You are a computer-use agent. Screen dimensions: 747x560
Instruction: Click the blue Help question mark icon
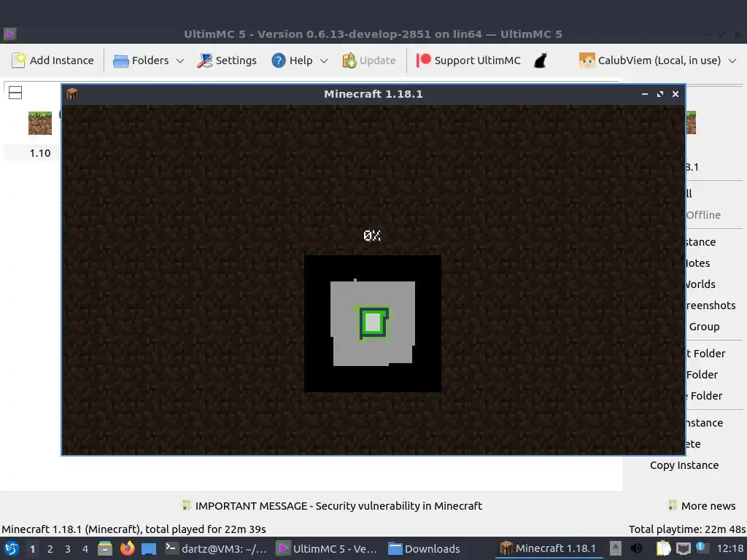278,61
